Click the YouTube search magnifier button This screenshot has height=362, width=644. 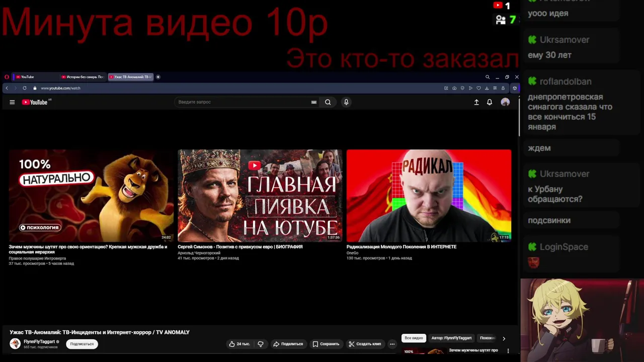[328, 102]
